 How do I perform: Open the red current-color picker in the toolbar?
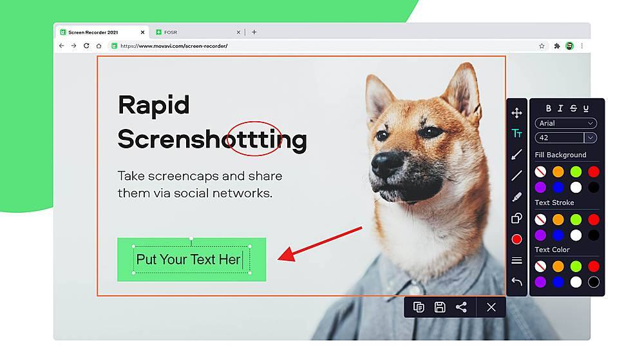click(x=516, y=239)
